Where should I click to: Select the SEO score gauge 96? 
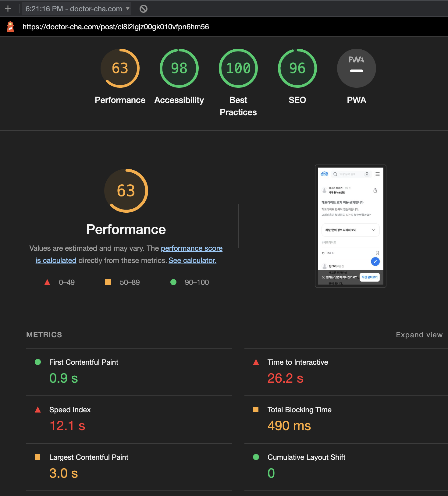point(297,68)
